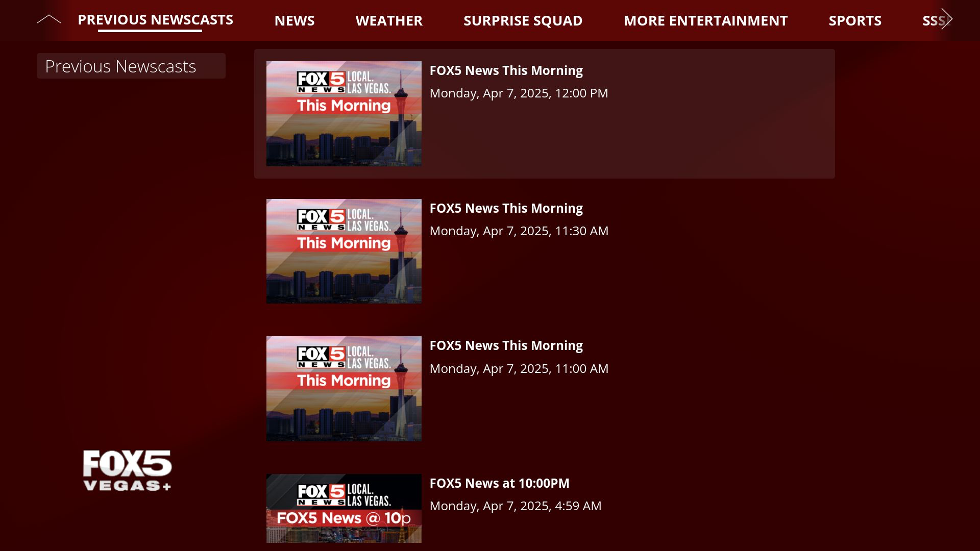This screenshot has width=980, height=551.
Task: Select the Monday, Apr 7, 2025, 11:30 AM date
Action: pyautogui.click(x=519, y=231)
